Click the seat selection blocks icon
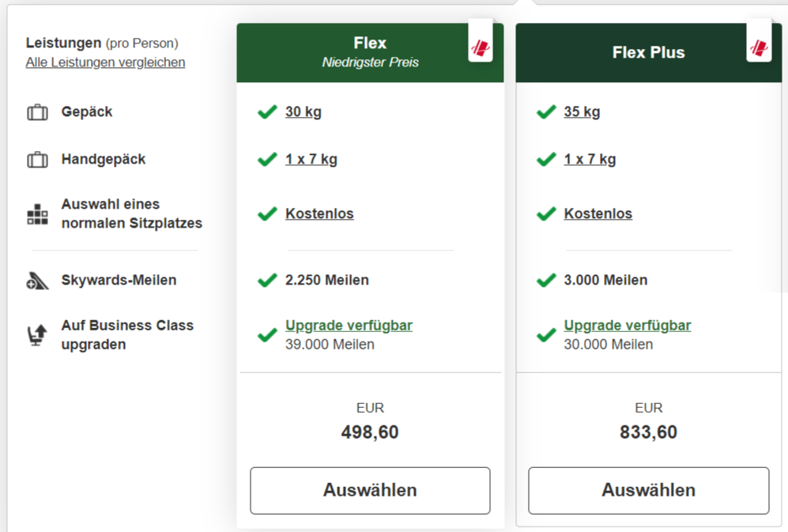 point(37,214)
